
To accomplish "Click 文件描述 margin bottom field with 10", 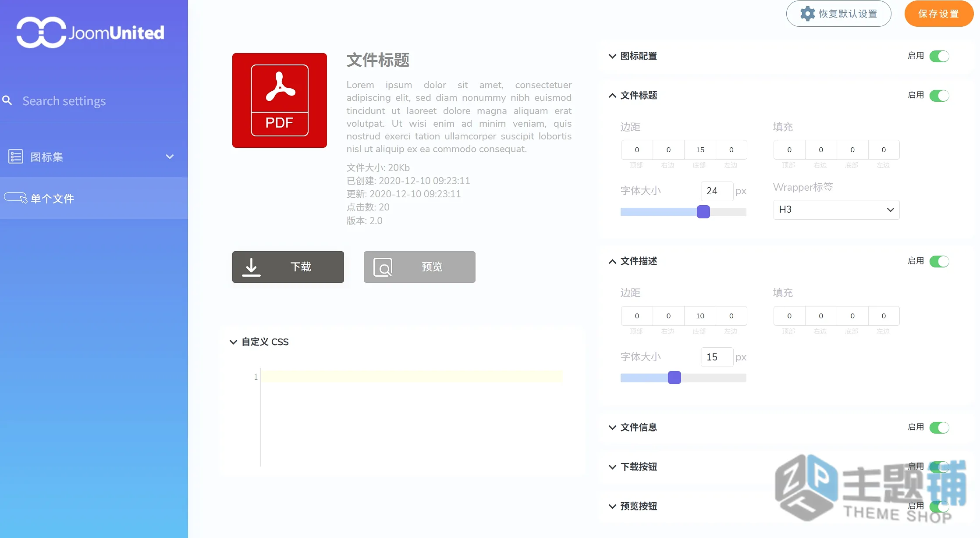I will tap(700, 316).
